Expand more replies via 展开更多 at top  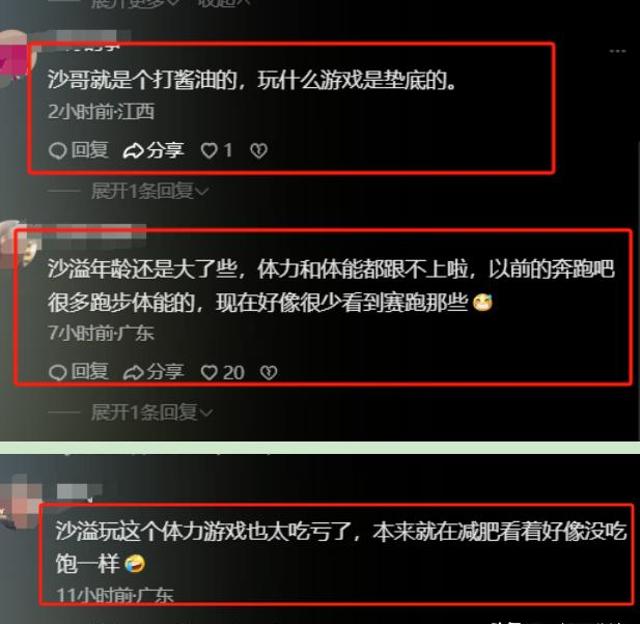tap(135, 3)
